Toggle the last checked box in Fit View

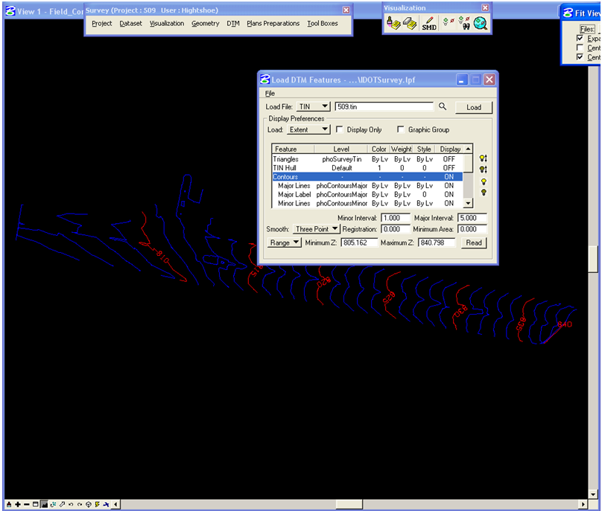580,56
